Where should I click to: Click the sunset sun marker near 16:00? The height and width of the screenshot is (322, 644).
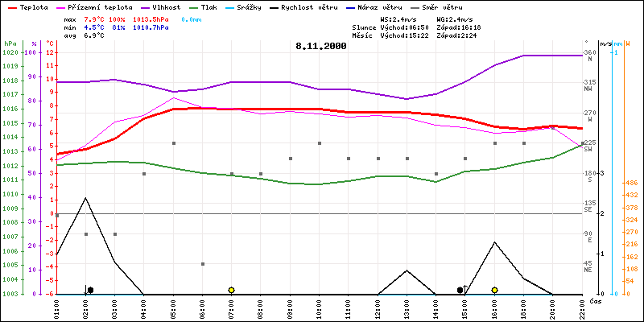pyautogui.click(x=494, y=290)
